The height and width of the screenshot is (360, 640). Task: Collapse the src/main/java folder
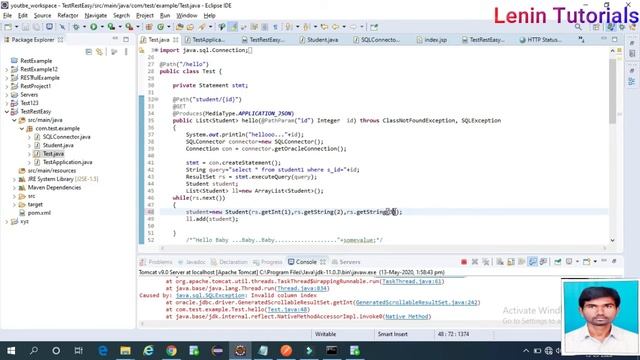pos(14,120)
